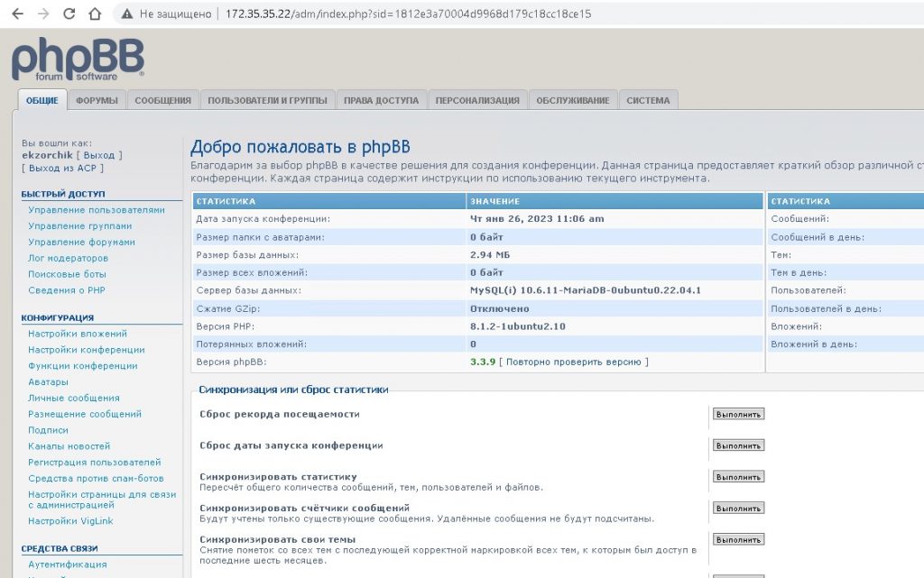Reload the page with refresh icon
924x578 pixels.
coord(69,14)
